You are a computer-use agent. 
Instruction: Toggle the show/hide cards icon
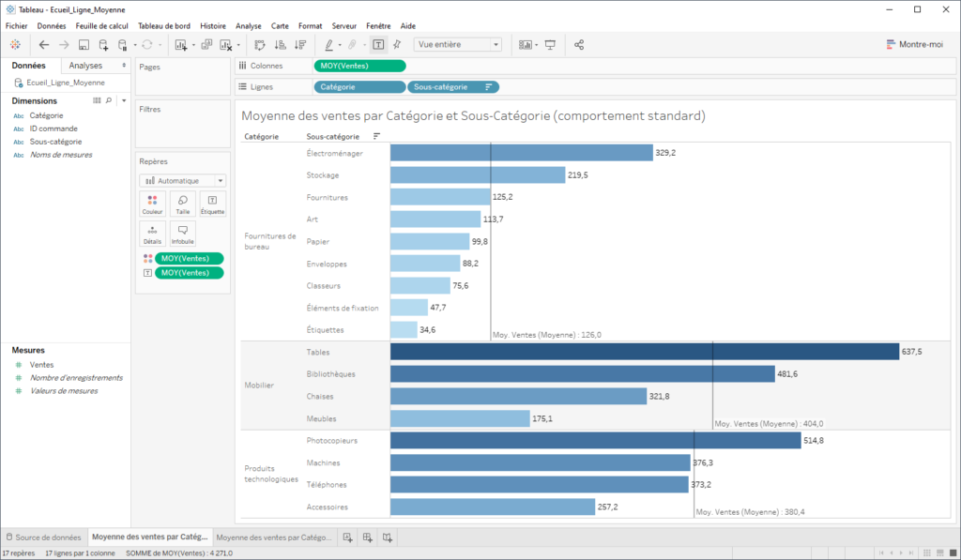526,45
